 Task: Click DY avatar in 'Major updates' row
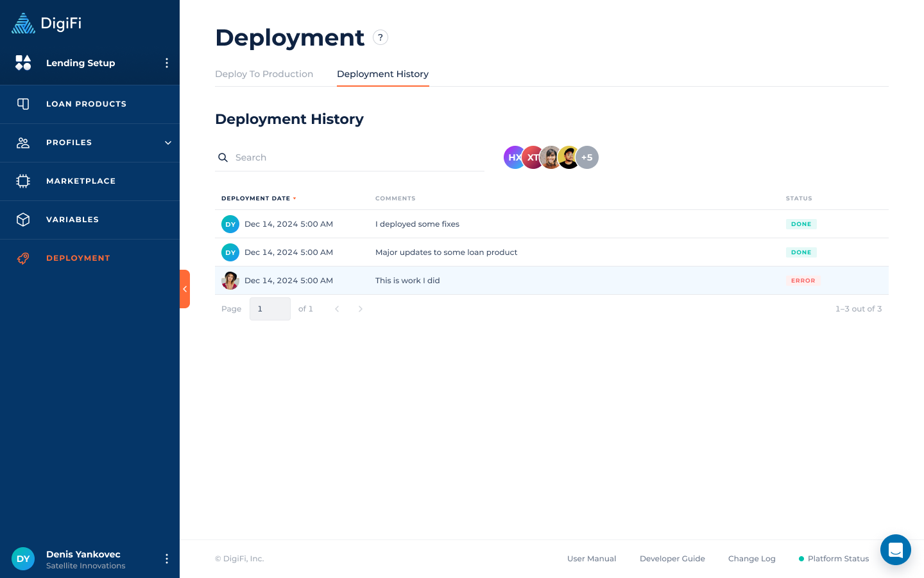click(230, 252)
